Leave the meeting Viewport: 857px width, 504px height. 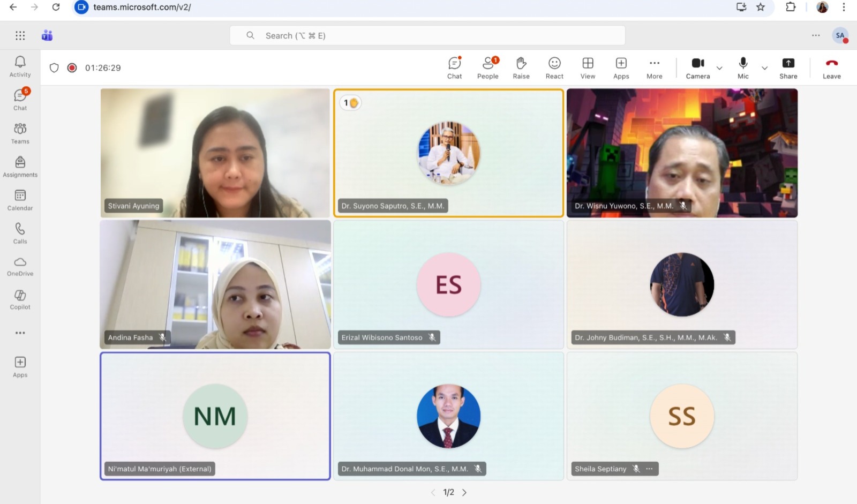tap(831, 67)
